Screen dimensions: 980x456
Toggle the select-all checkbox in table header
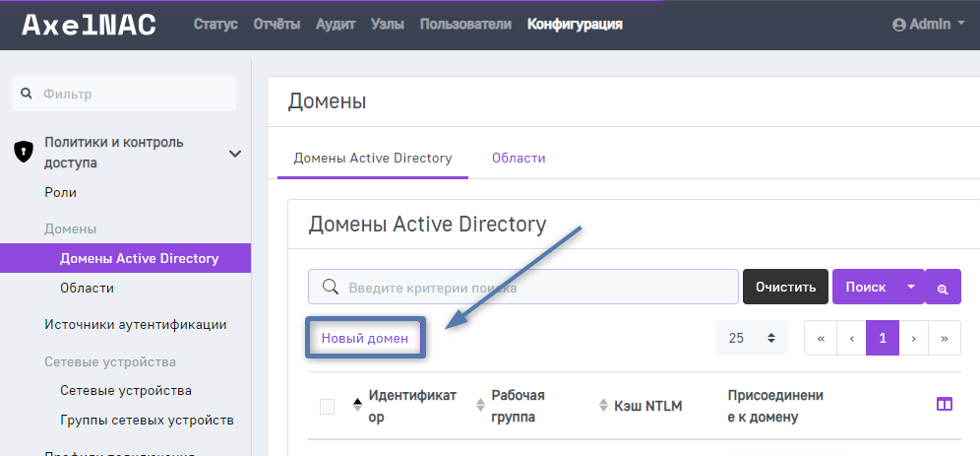click(x=328, y=406)
